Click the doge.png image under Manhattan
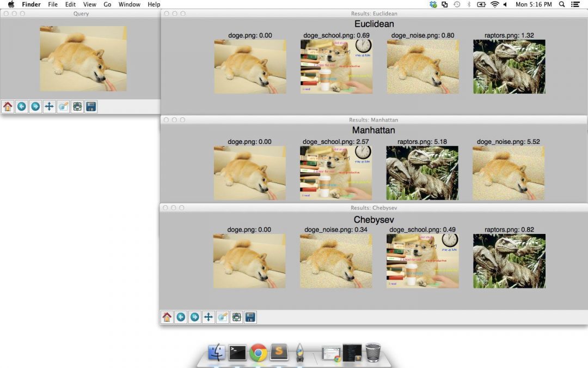The height and width of the screenshot is (368, 588). pos(250,173)
